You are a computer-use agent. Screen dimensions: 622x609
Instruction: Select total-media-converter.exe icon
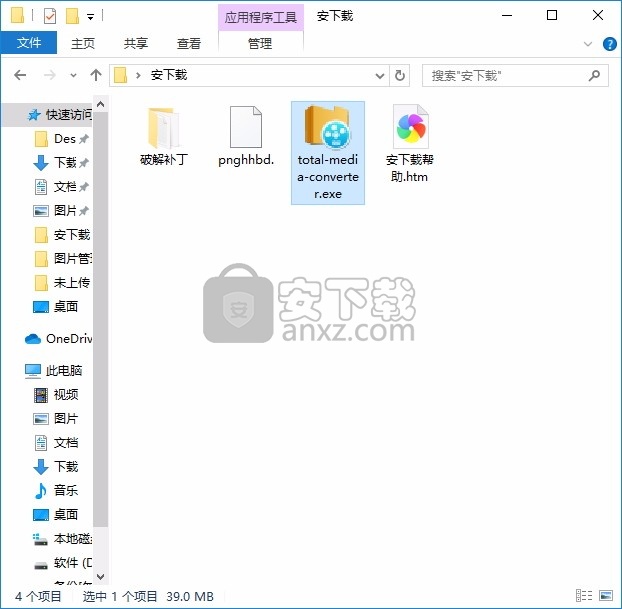[x=327, y=127]
